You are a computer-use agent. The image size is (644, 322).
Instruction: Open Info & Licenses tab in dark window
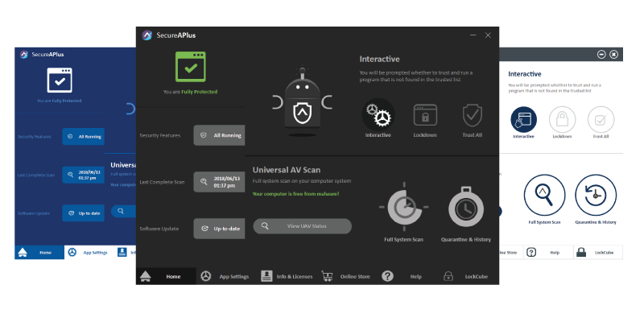point(287,276)
